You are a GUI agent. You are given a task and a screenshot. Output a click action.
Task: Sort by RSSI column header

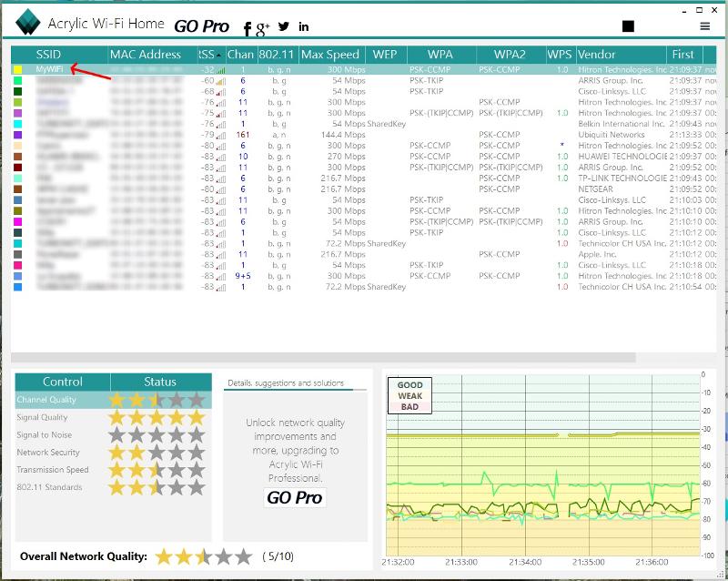212,55
